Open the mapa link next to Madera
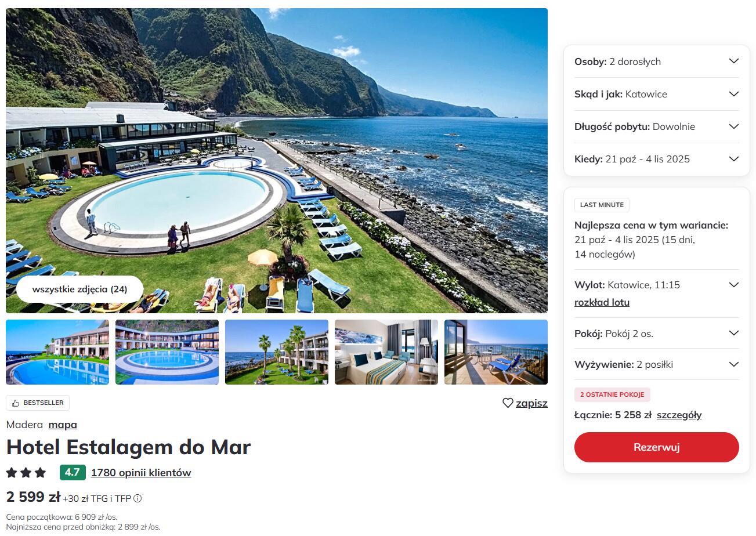The image size is (756, 536). pos(63,425)
